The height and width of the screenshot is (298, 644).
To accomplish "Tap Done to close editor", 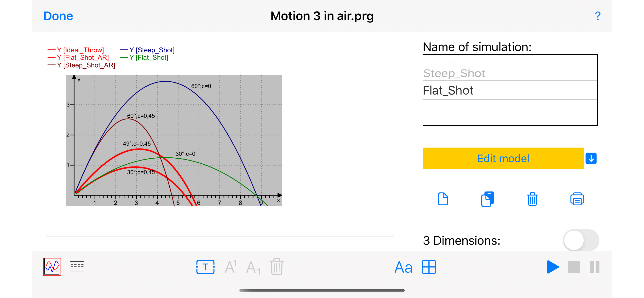I will coord(58,16).
